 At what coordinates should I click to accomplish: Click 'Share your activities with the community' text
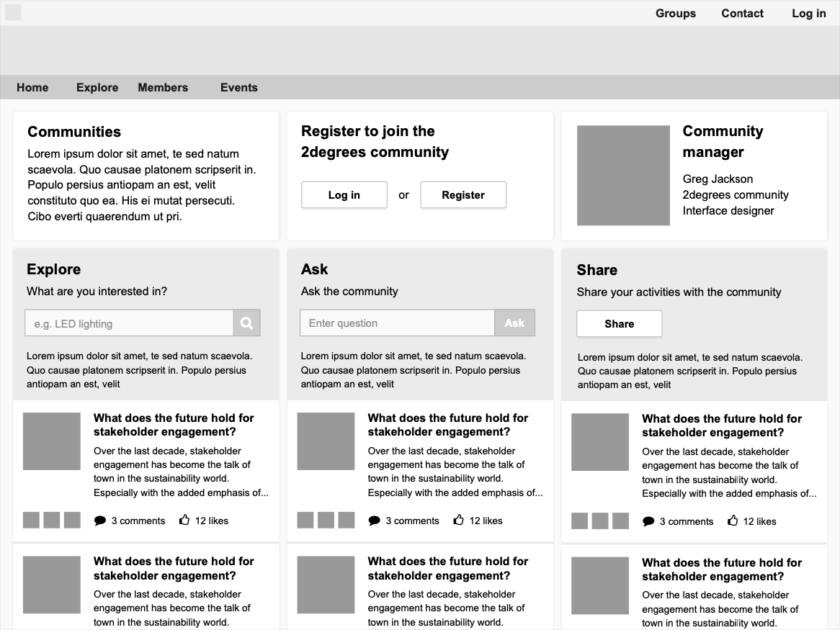tap(679, 292)
